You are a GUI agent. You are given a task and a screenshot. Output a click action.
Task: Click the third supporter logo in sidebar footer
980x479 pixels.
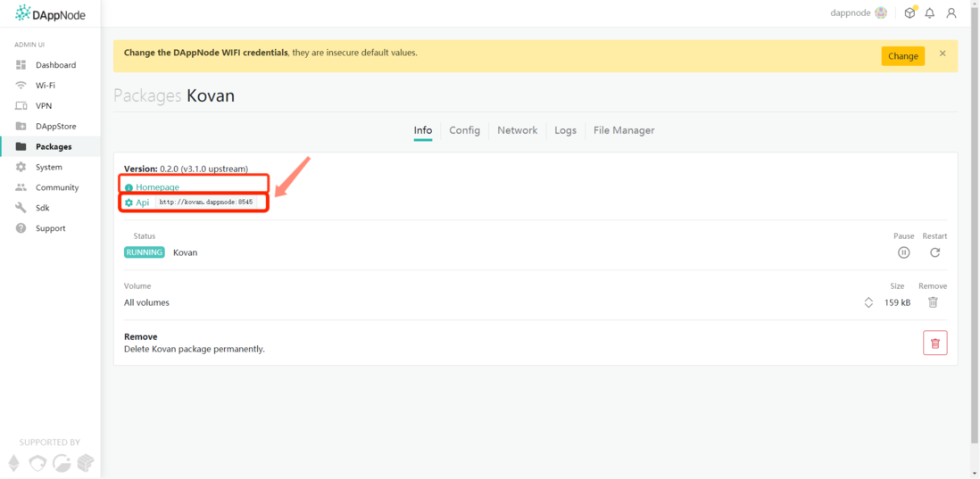pos(62,463)
